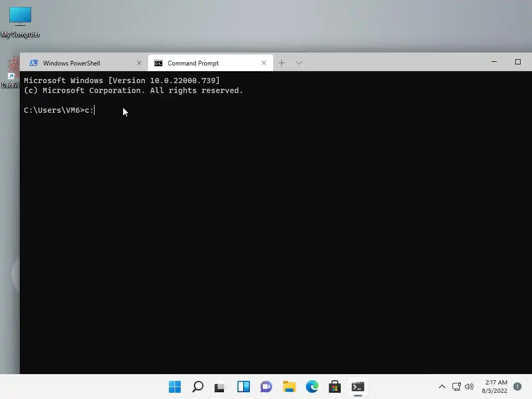Open Microsoft Store from taskbar

335,387
